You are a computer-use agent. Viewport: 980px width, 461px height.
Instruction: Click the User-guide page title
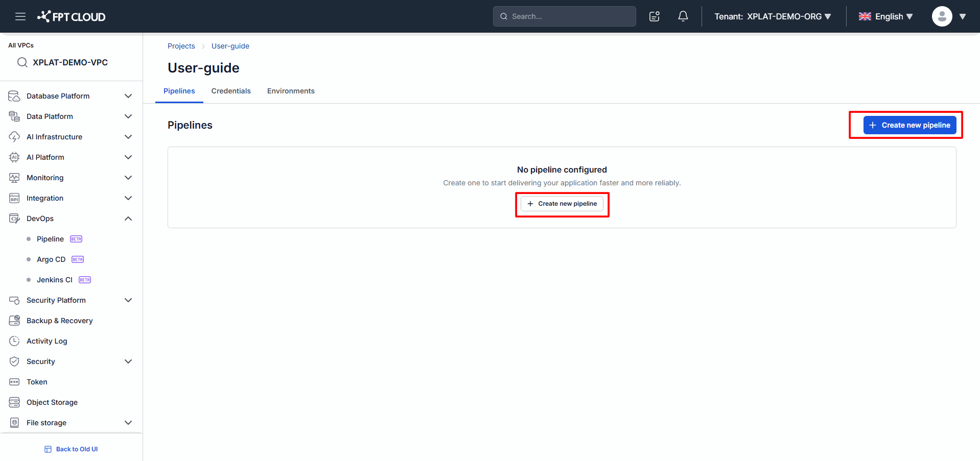(203, 68)
